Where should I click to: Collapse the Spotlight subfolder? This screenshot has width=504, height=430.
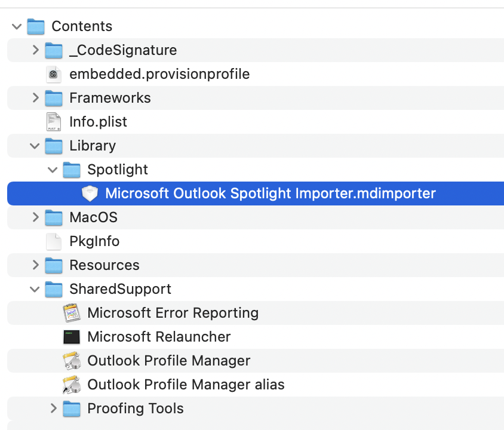tap(53, 170)
